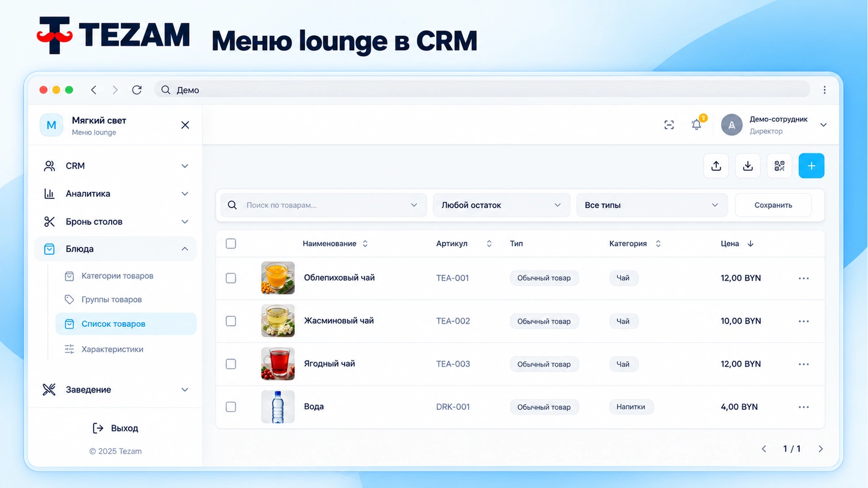Open the Все типы dropdown
This screenshot has width=868, height=488.
(652, 205)
